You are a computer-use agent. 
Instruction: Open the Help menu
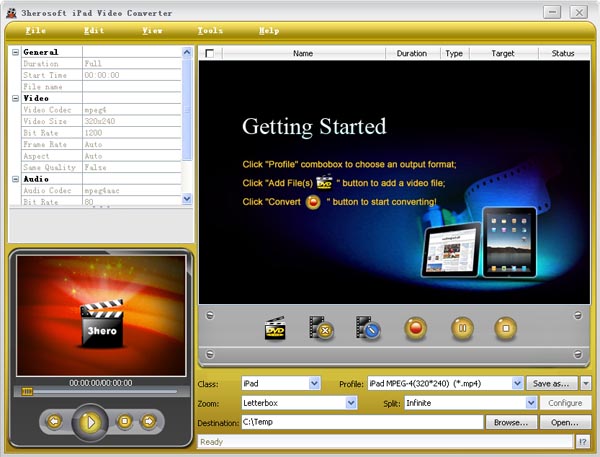269,31
